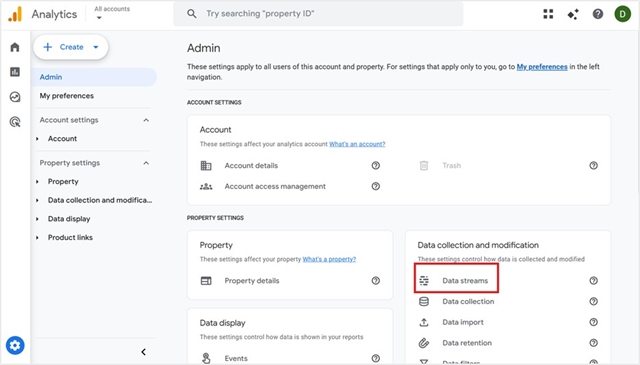Expand the Product links tree item
This screenshot has width=640, height=365.
tap(37, 238)
